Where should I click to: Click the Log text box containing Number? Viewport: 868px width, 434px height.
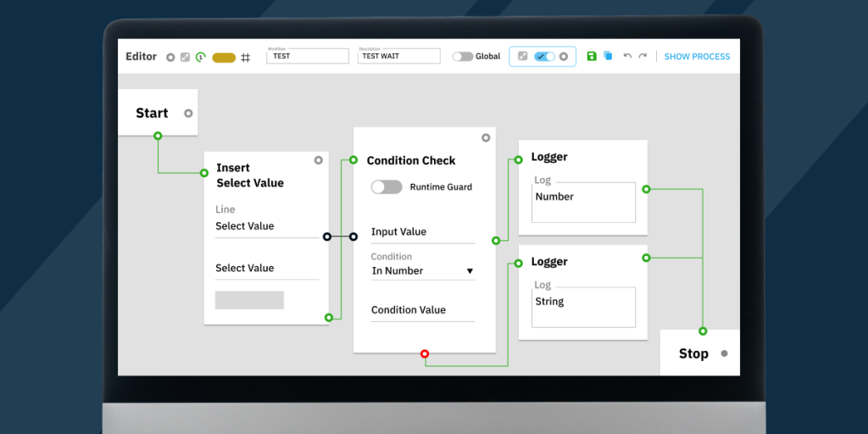coord(583,203)
